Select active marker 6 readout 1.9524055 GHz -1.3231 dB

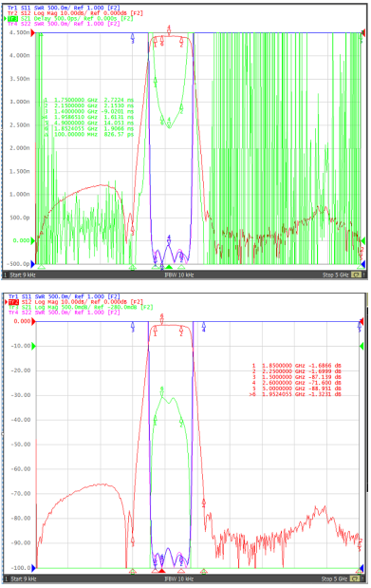click(295, 394)
